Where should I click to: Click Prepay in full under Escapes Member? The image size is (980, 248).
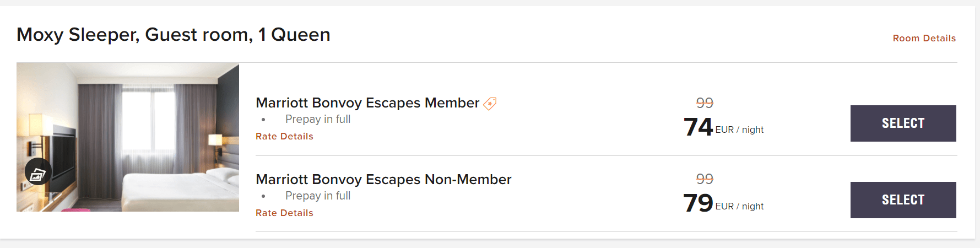(318, 119)
